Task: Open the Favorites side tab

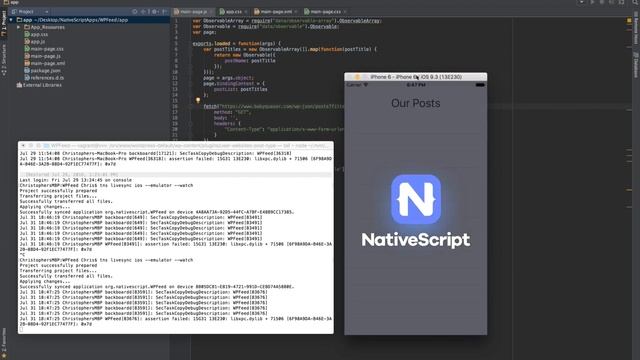Action: pyautogui.click(x=4, y=341)
